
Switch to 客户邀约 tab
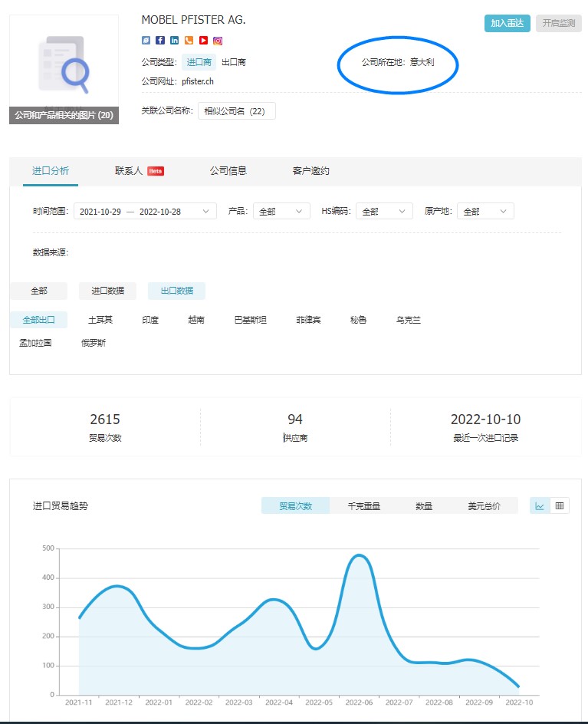pyautogui.click(x=311, y=171)
